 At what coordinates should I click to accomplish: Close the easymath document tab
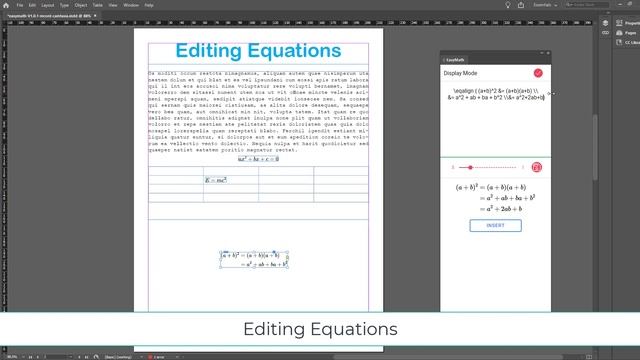[95, 16]
